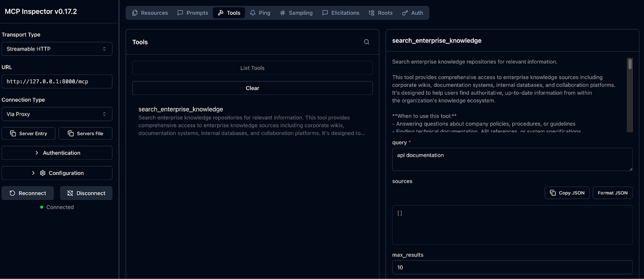This screenshot has width=644, height=279.
Task: Clear the tools list
Action: 252,88
